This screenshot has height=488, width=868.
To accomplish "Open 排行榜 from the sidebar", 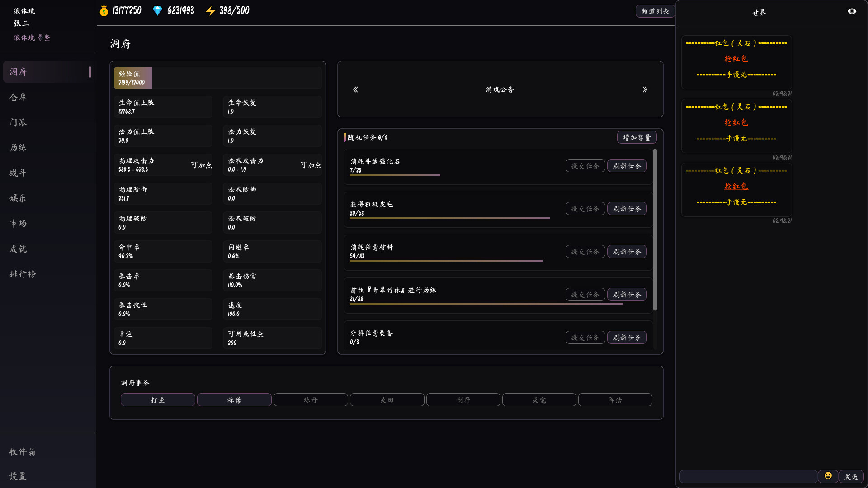I will click(23, 274).
